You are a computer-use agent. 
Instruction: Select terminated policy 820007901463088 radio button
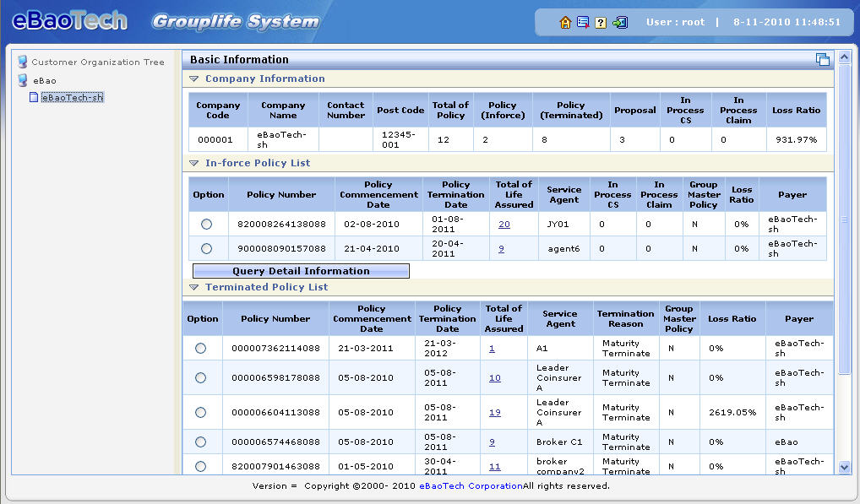(x=201, y=466)
